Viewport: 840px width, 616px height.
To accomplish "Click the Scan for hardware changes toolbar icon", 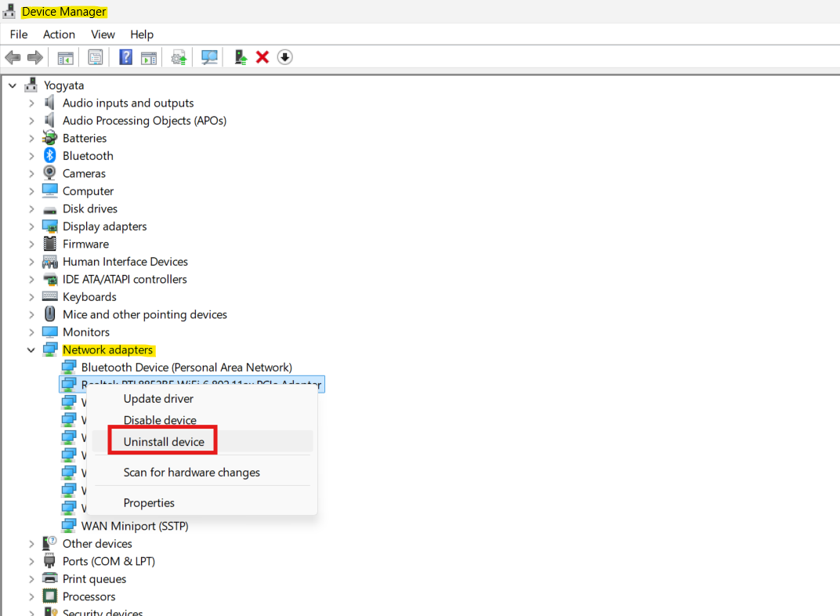I will [209, 57].
